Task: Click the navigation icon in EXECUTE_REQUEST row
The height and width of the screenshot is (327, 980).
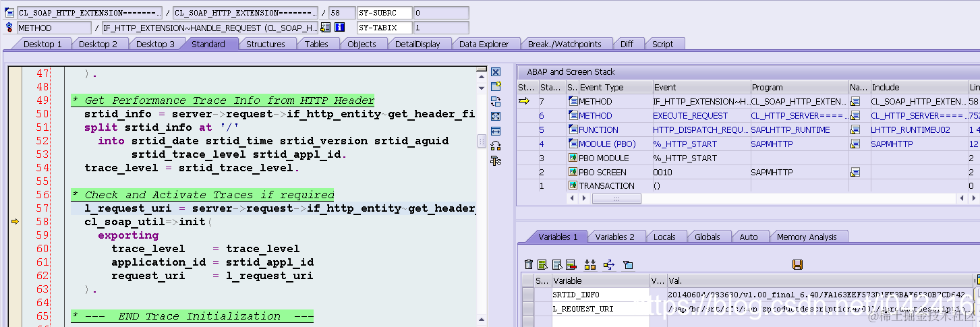Action: [x=855, y=116]
